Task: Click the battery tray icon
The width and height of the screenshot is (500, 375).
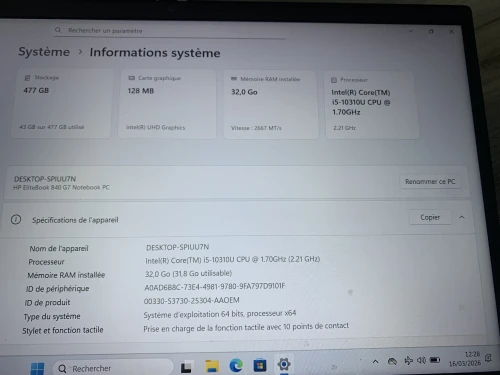Action: 435,360
